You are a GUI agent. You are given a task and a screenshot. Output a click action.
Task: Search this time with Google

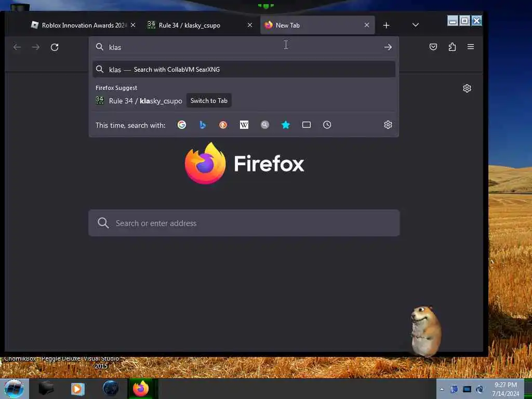click(x=182, y=125)
